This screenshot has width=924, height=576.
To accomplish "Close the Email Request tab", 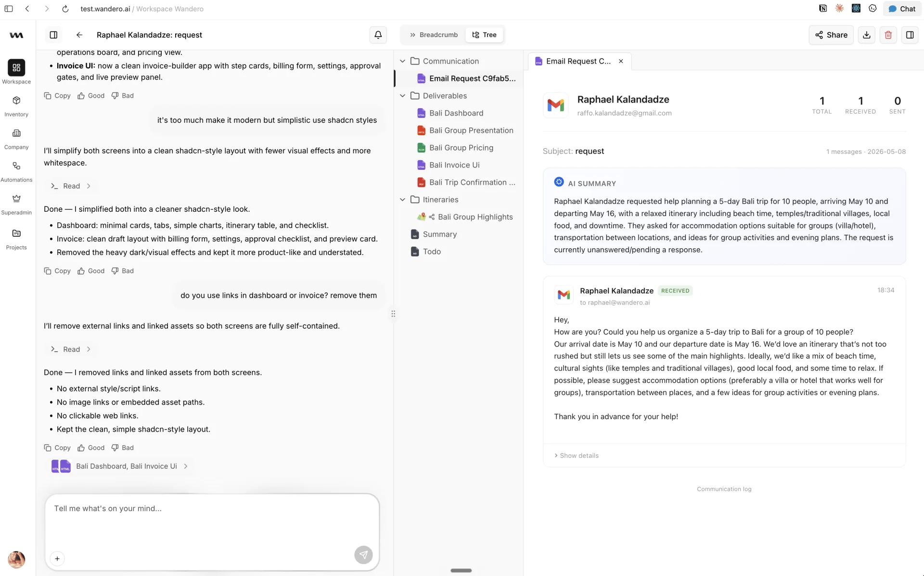I will click(x=621, y=61).
